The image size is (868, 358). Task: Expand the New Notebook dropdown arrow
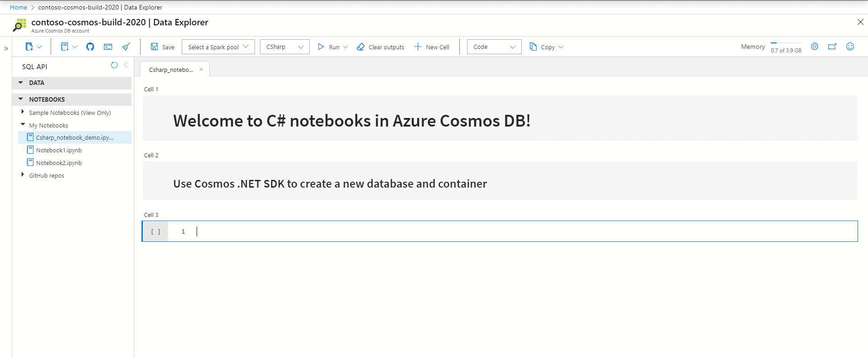click(75, 47)
